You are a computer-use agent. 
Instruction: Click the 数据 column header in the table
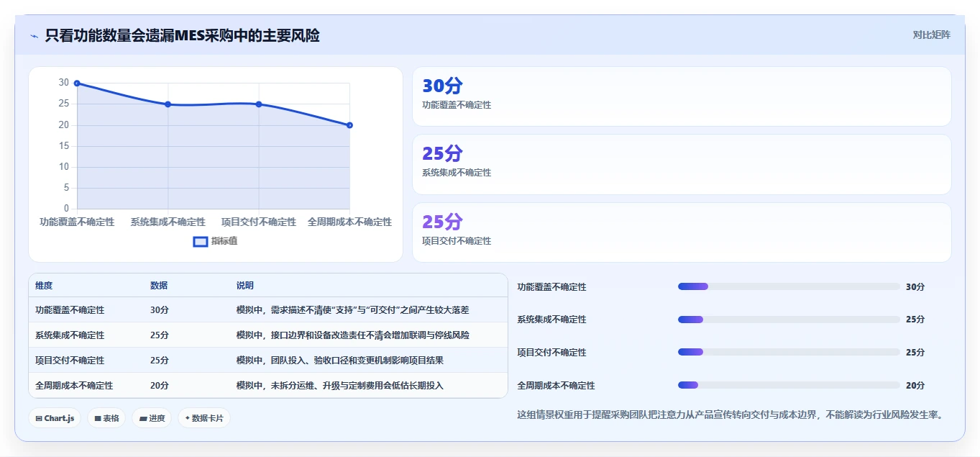[159, 286]
